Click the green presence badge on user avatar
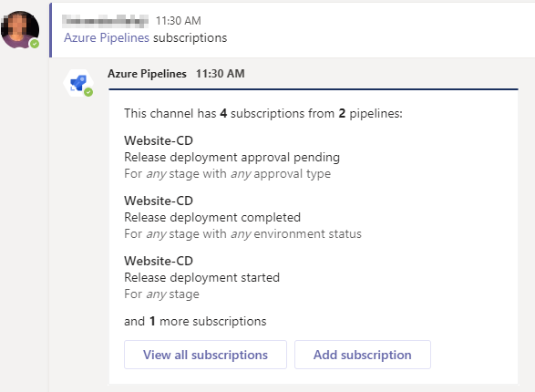This screenshot has width=535, height=392. pyautogui.click(x=35, y=44)
